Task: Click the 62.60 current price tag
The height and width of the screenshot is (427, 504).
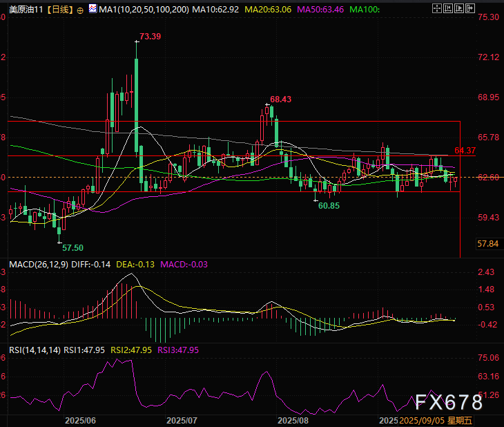Action: 487,178
